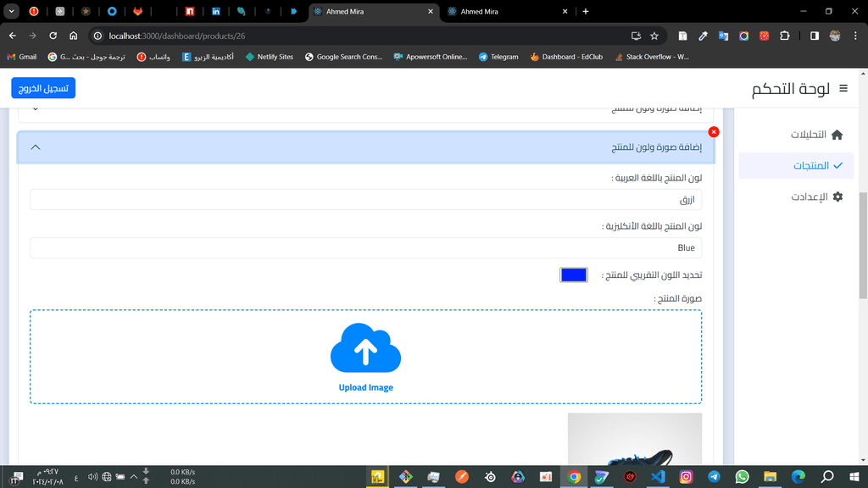Viewport: 868px width, 488px height.
Task: Switch to the second Ahmed Mira tab
Action: [507, 11]
